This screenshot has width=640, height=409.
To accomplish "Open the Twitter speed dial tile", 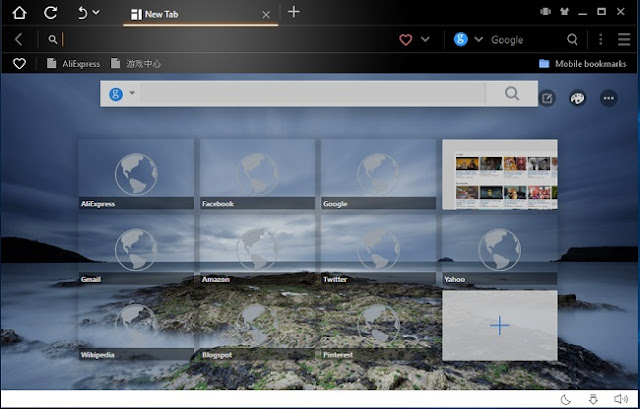I will click(x=378, y=250).
